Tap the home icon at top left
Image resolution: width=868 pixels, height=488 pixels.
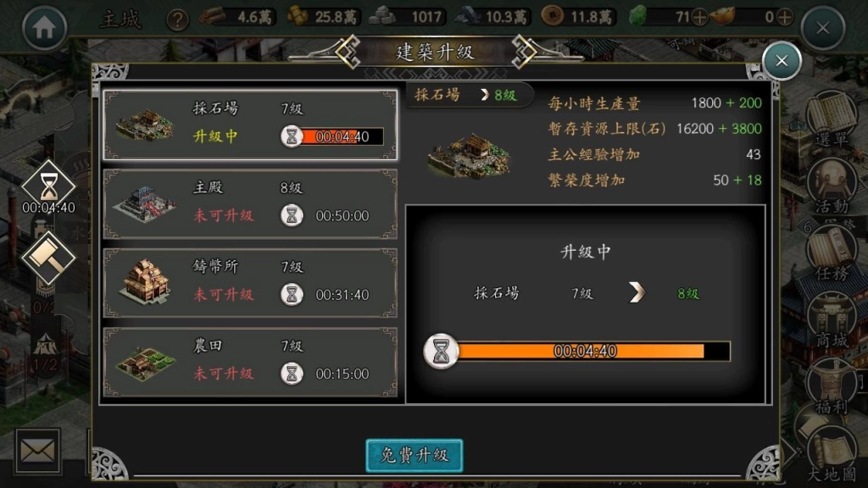[x=44, y=27]
